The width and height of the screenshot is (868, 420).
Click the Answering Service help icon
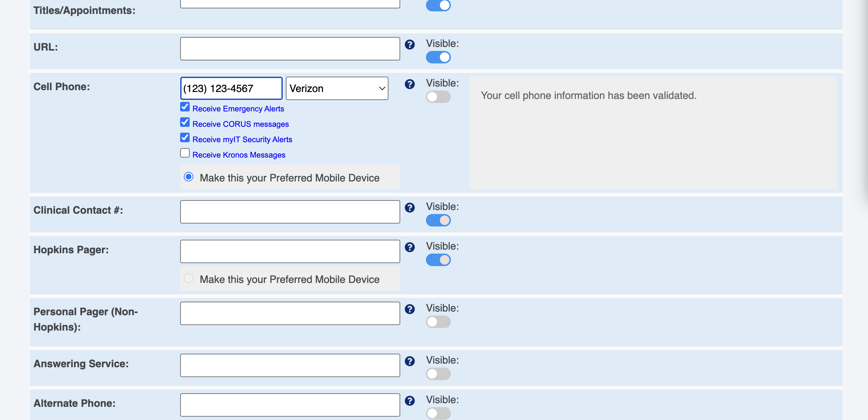(x=409, y=361)
